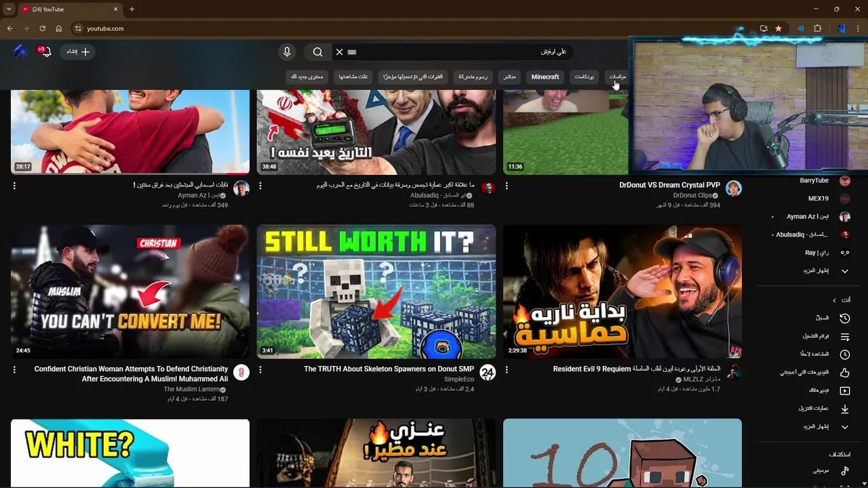The height and width of the screenshot is (488, 868).
Task: Open Playlists icon in sidebar
Action: coord(844,336)
